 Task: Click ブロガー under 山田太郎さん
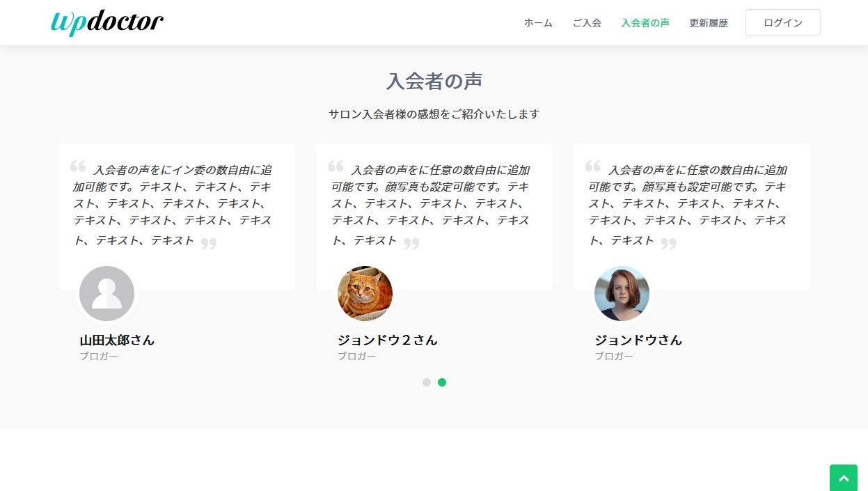(99, 357)
